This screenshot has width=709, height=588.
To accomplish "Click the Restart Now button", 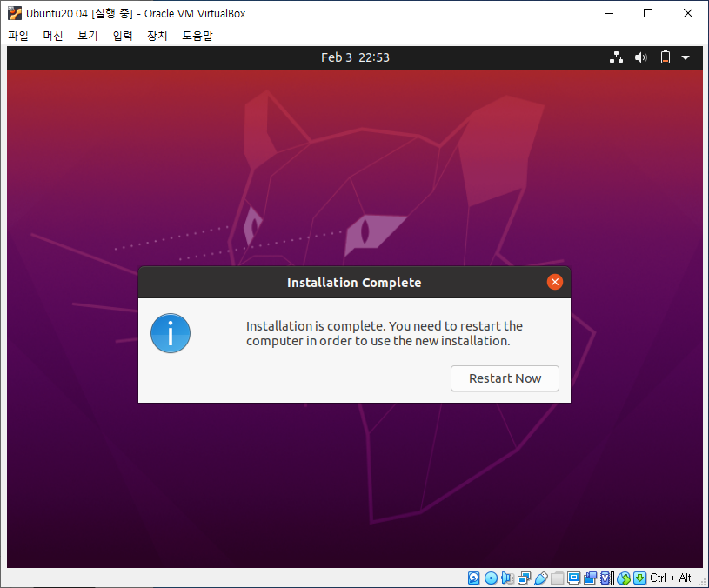I will coord(505,378).
